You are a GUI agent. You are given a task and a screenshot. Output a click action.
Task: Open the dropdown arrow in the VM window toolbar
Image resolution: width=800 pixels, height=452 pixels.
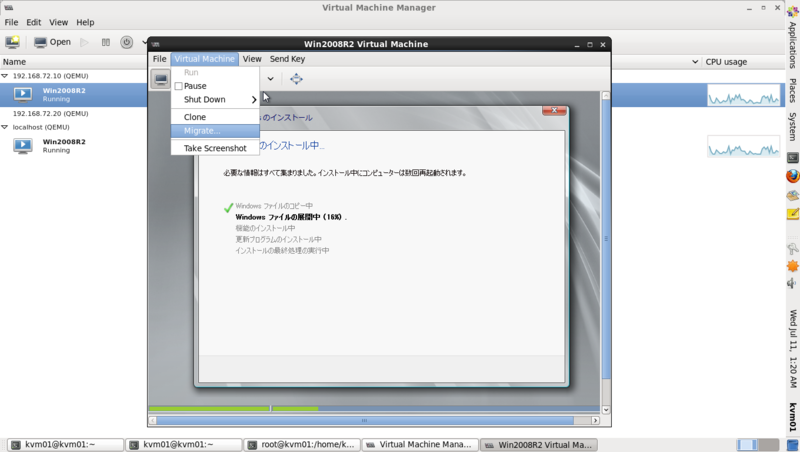click(270, 79)
